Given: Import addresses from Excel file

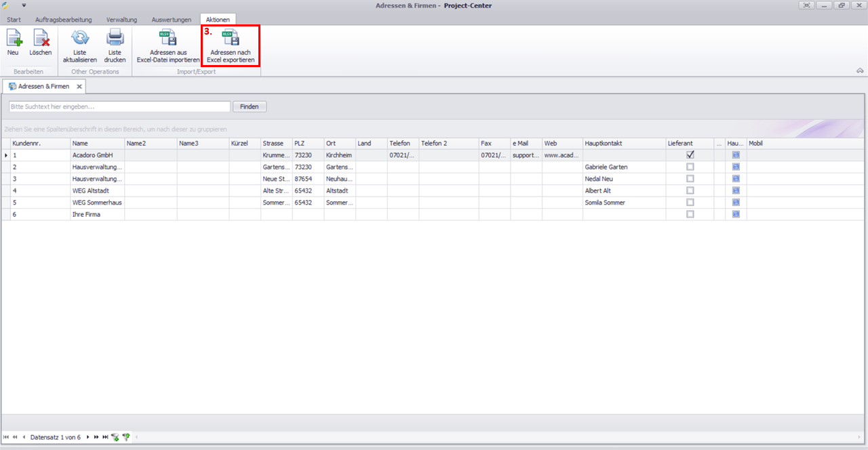Looking at the screenshot, I should tap(167, 45).
